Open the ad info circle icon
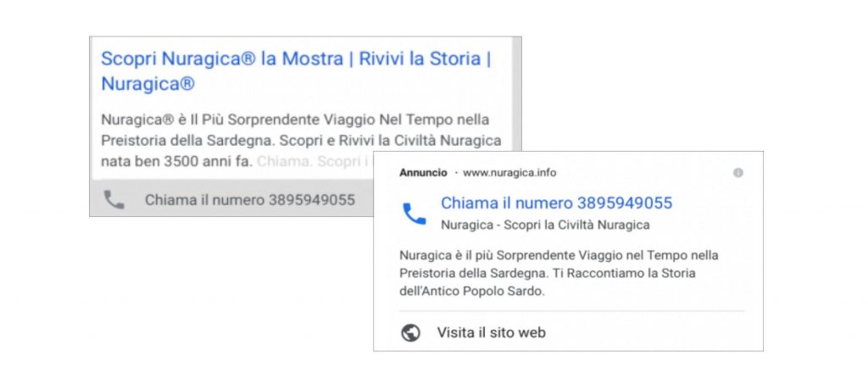868x390 pixels. tap(738, 173)
